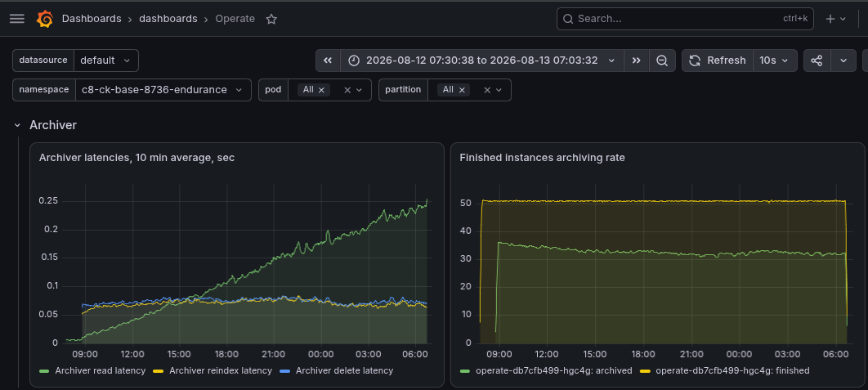Viewport: 868px width, 390px height.
Task: Click blue swatch of Archiver delete latency
Action: tap(285, 370)
